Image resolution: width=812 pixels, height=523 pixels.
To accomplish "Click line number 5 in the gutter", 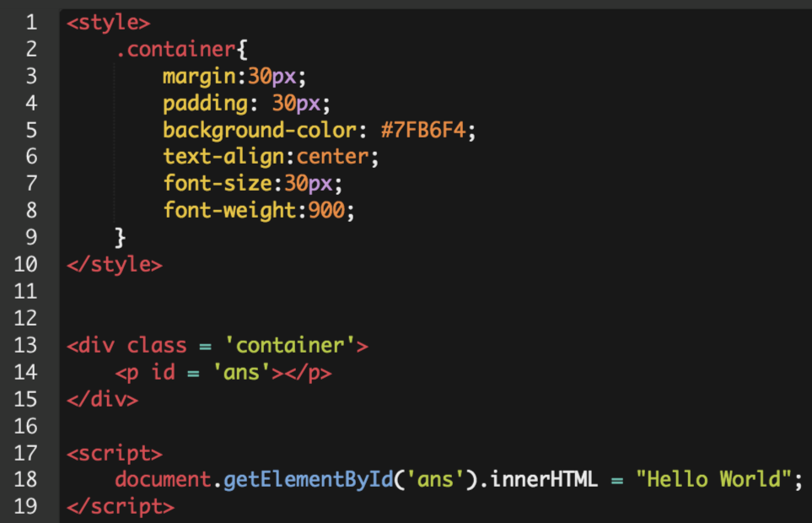I will [x=31, y=130].
